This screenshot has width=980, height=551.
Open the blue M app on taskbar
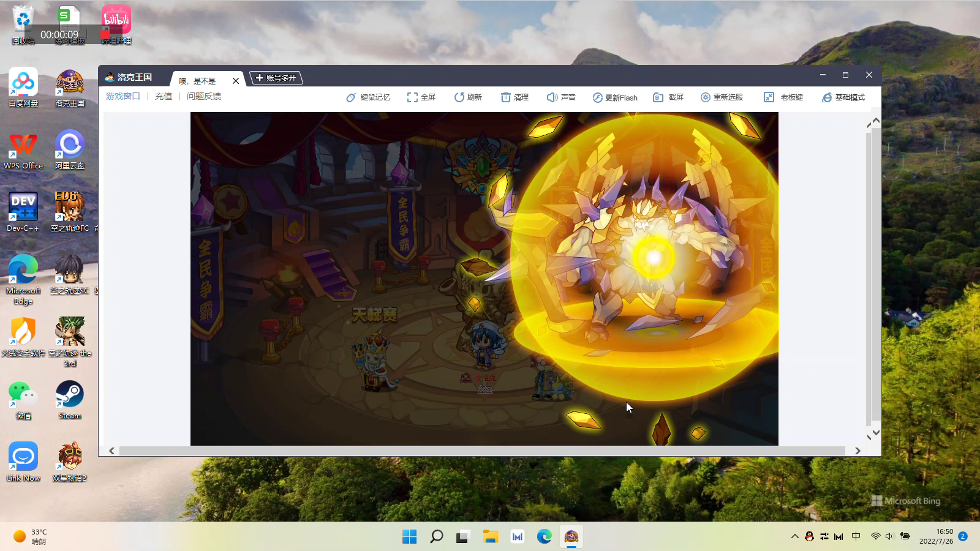click(517, 537)
